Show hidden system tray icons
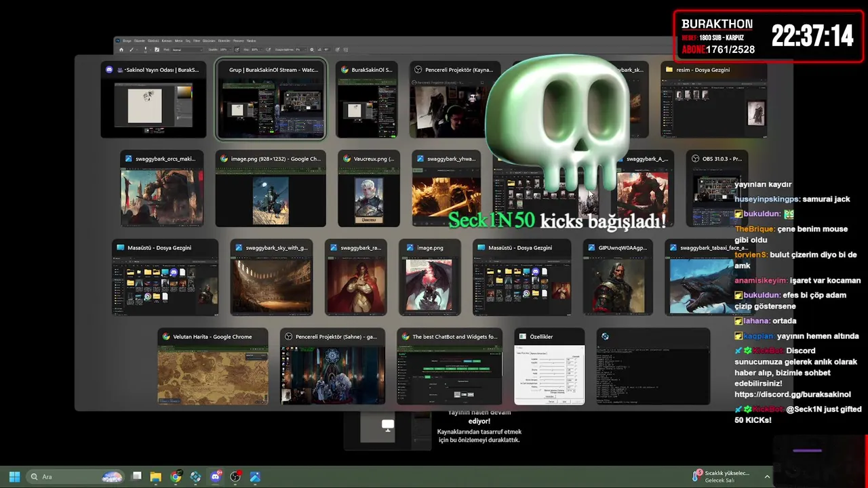This screenshot has height=488, width=868. [x=767, y=476]
